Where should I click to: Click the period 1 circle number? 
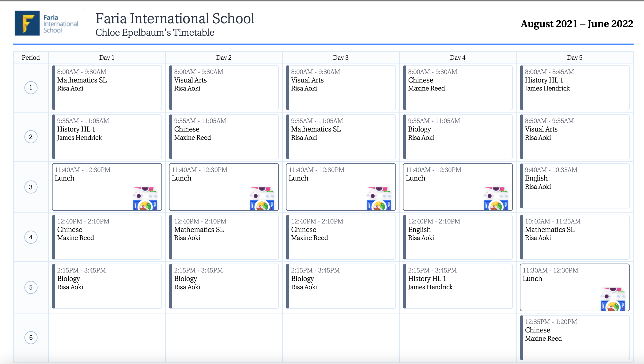(x=31, y=88)
